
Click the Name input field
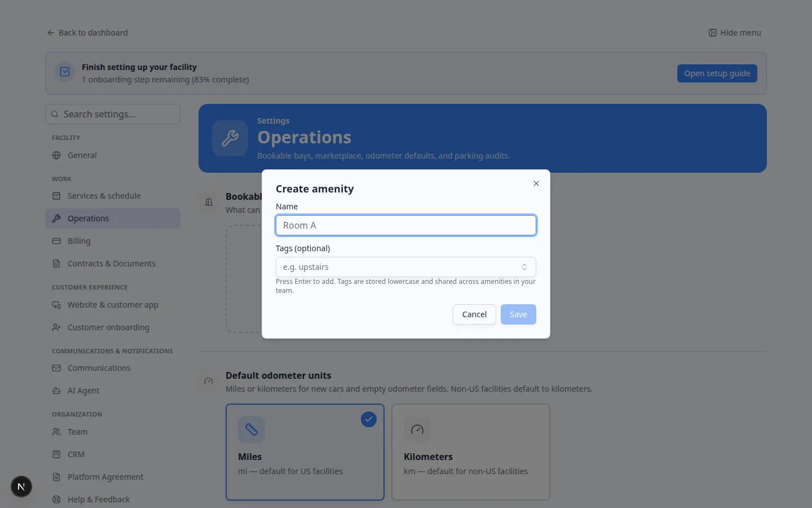[x=406, y=225]
